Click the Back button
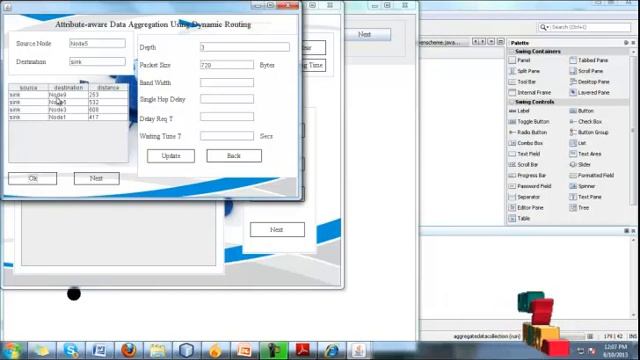640x360 pixels. (x=234, y=156)
